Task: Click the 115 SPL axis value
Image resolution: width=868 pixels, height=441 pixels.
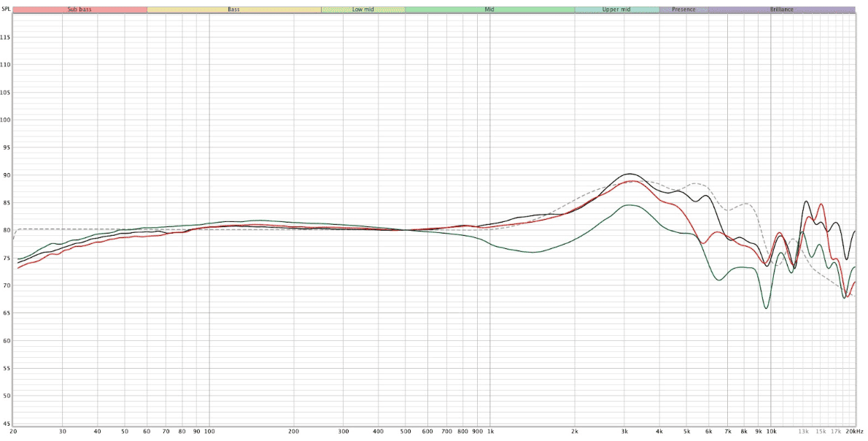Action: pyautogui.click(x=5, y=37)
